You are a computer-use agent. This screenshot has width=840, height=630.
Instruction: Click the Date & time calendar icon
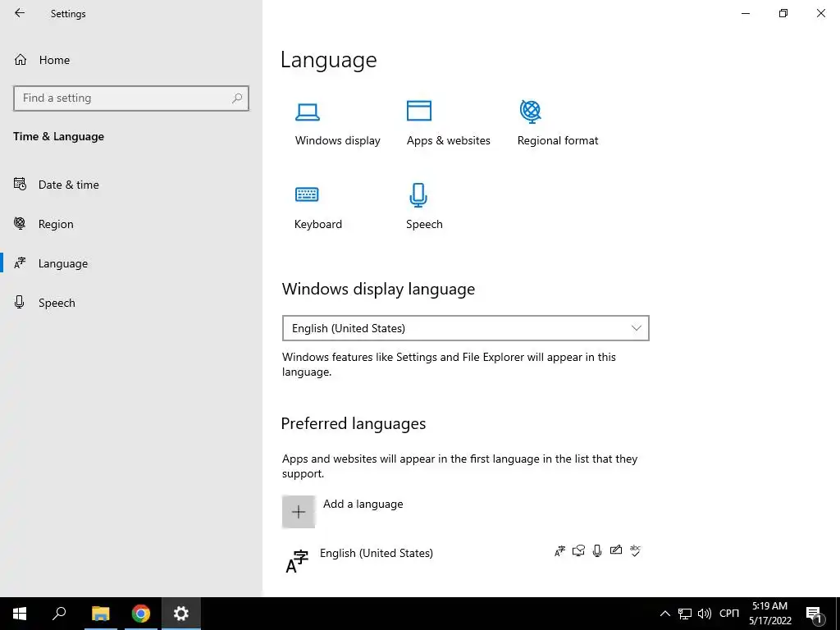click(20, 185)
